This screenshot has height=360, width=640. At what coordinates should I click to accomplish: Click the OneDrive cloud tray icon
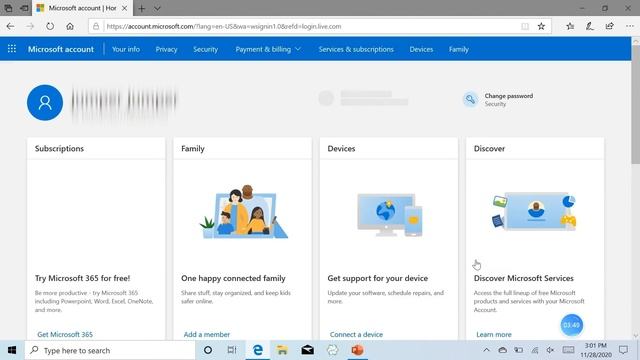click(x=502, y=350)
